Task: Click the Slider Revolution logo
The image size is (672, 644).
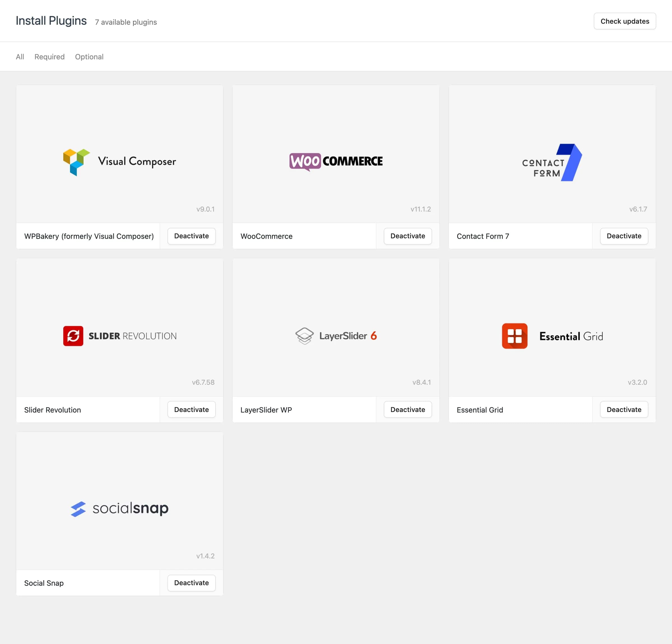Action: click(x=120, y=336)
